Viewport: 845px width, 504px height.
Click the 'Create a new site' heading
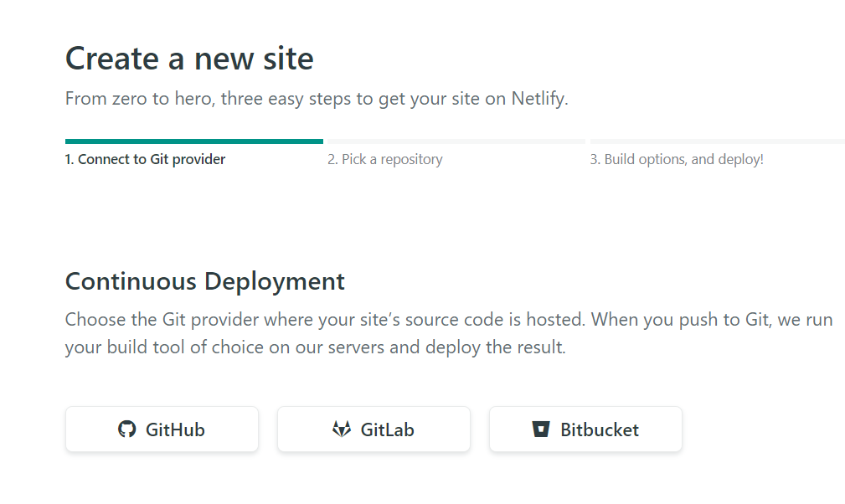189,58
